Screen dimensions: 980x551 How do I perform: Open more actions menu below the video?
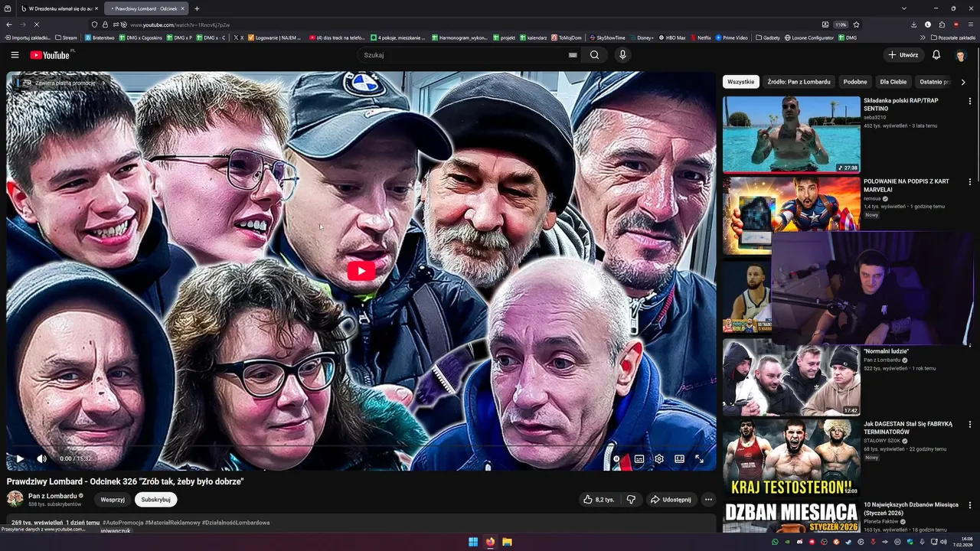coord(708,500)
